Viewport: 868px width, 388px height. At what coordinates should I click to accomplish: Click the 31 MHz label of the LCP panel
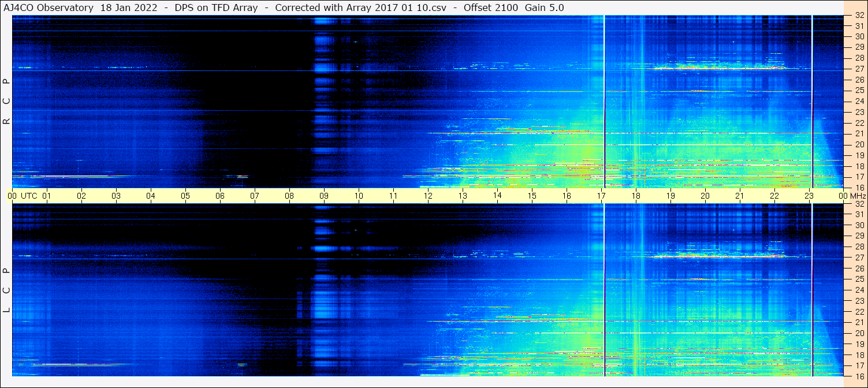pos(859,214)
